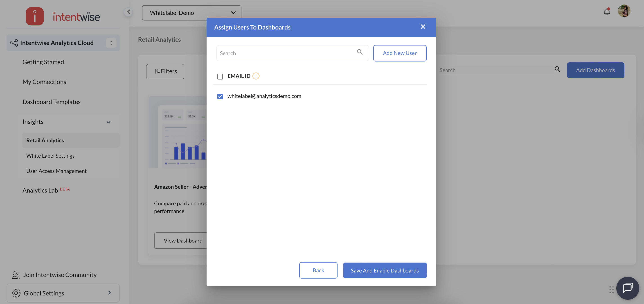Click the Add New User button
This screenshot has height=304, width=644.
click(x=399, y=53)
